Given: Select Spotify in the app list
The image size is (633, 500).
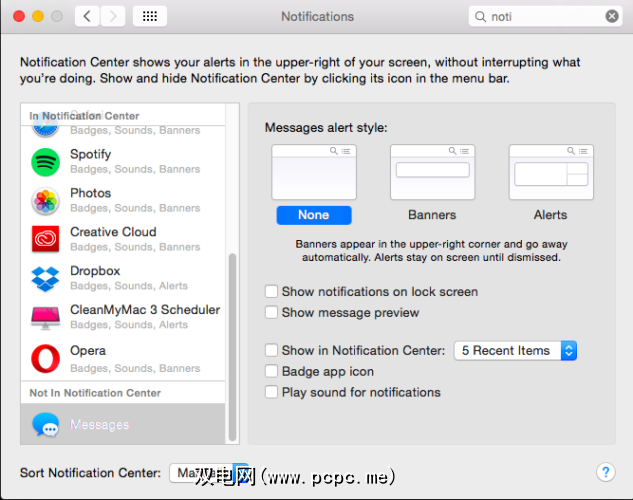Looking at the screenshot, I should click(x=123, y=162).
